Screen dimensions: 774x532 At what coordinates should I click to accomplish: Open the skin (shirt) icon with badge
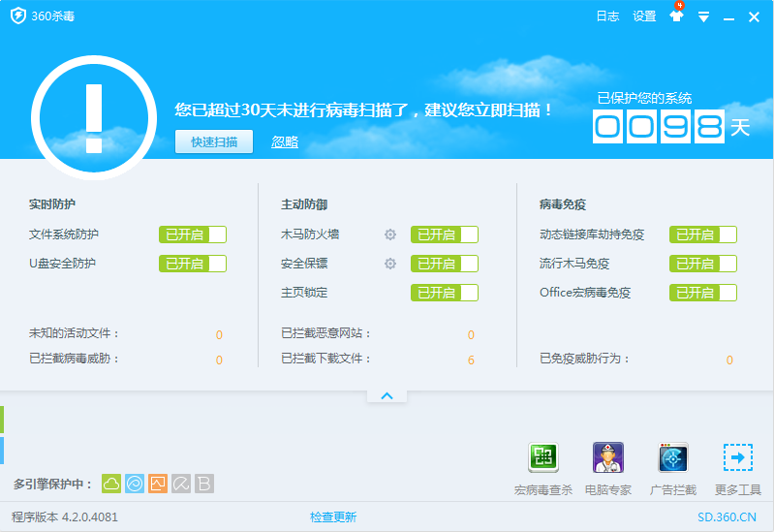click(x=677, y=15)
